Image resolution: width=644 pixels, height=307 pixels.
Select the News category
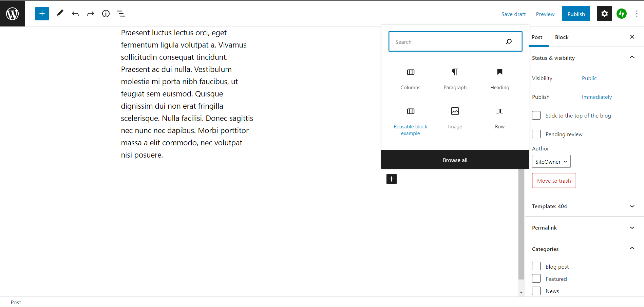pyautogui.click(x=536, y=291)
